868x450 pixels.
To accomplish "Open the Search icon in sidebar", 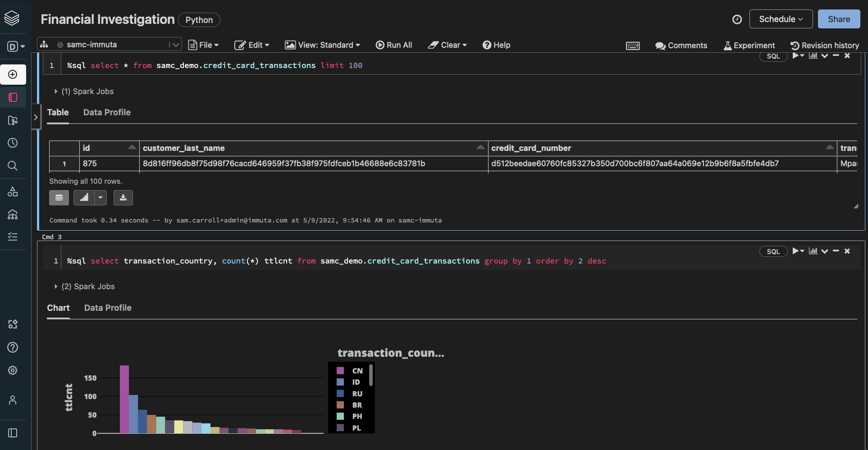I will pyautogui.click(x=13, y=166).
